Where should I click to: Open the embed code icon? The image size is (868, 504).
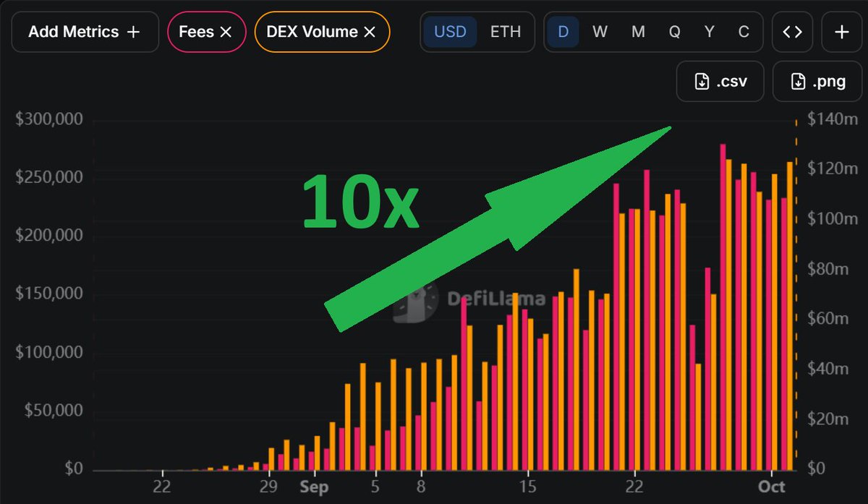tap(792, 32)
